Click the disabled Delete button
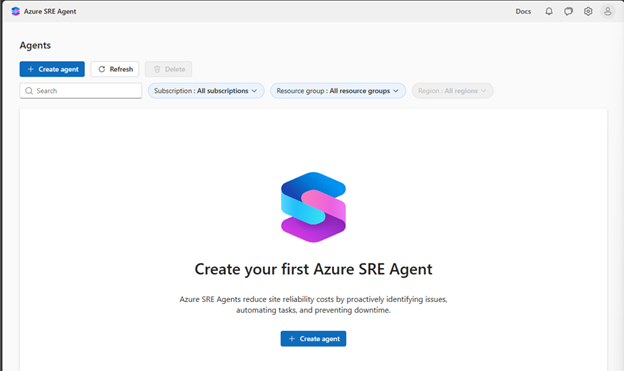 point(168,69)
